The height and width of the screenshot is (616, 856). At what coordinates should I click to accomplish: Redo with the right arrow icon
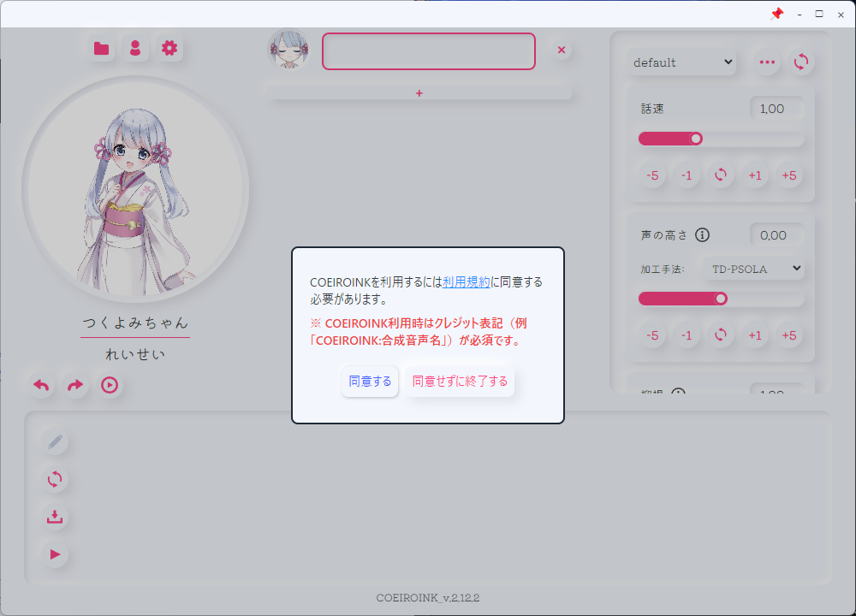75,385
